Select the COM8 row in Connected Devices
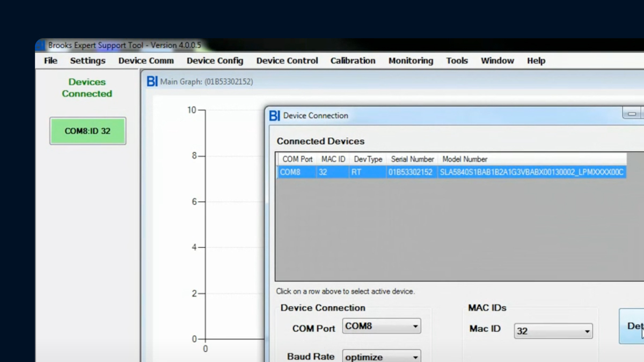Image resolution: width=644 pixels, height=362 pixels. tap(376, 172)
